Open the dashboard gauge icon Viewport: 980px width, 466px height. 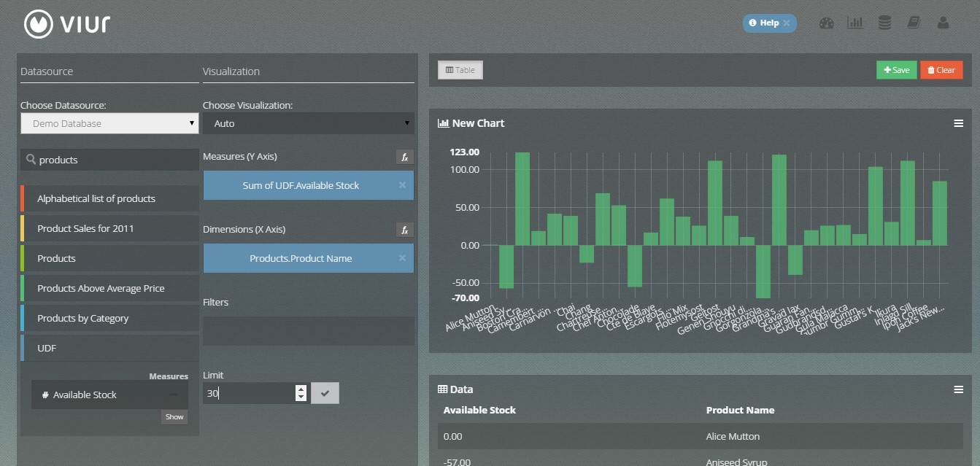point(826,23)
